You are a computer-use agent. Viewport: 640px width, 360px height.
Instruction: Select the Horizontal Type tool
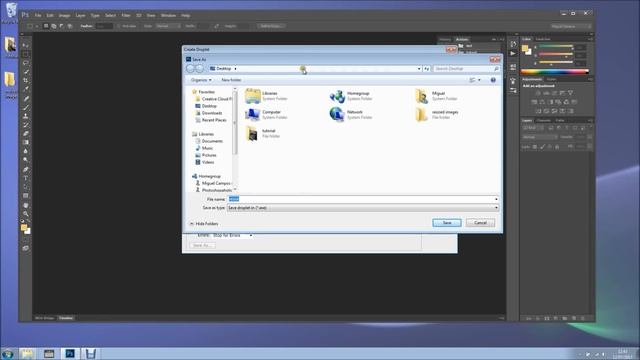[x=26, y=178]
